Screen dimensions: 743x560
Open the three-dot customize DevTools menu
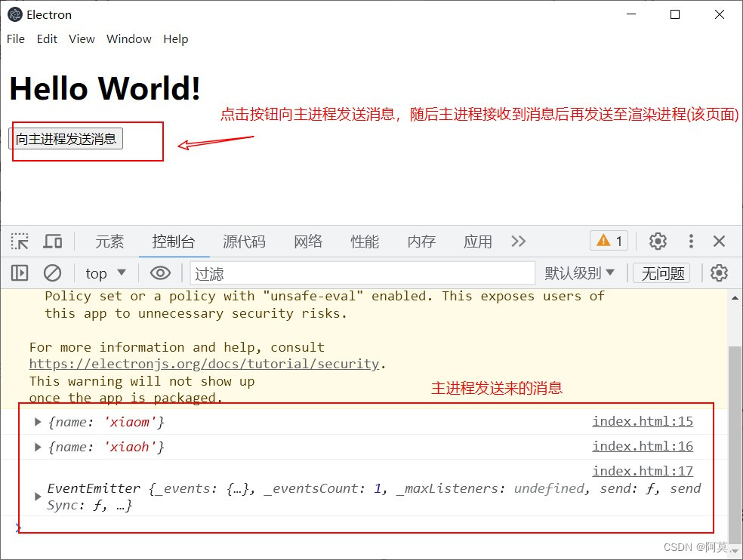point(691,241)
